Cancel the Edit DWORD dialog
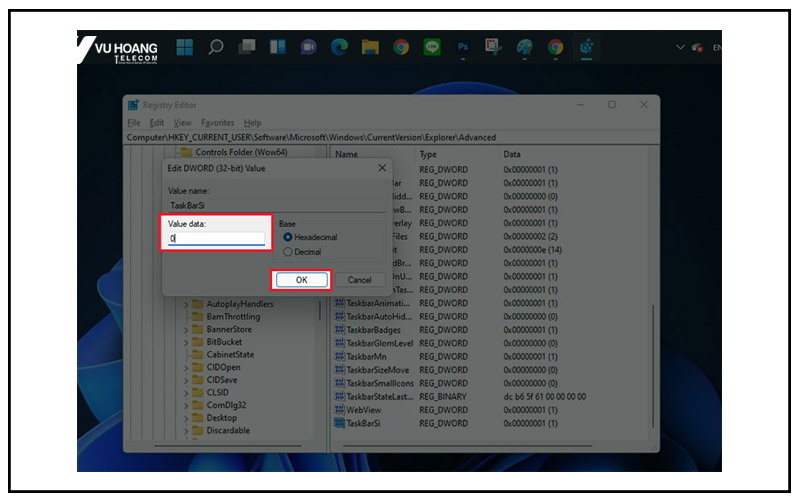 tap(360, 280)
